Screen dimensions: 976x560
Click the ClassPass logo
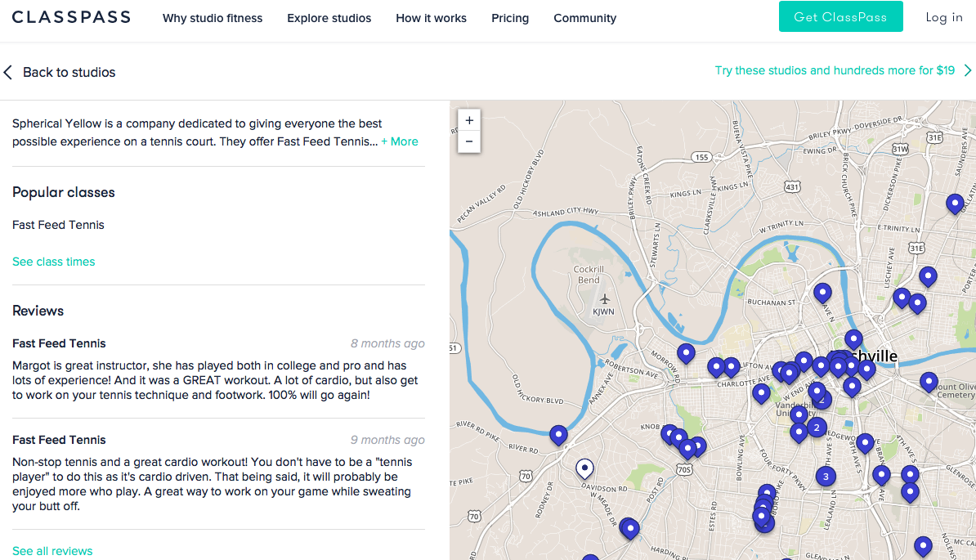72,17
